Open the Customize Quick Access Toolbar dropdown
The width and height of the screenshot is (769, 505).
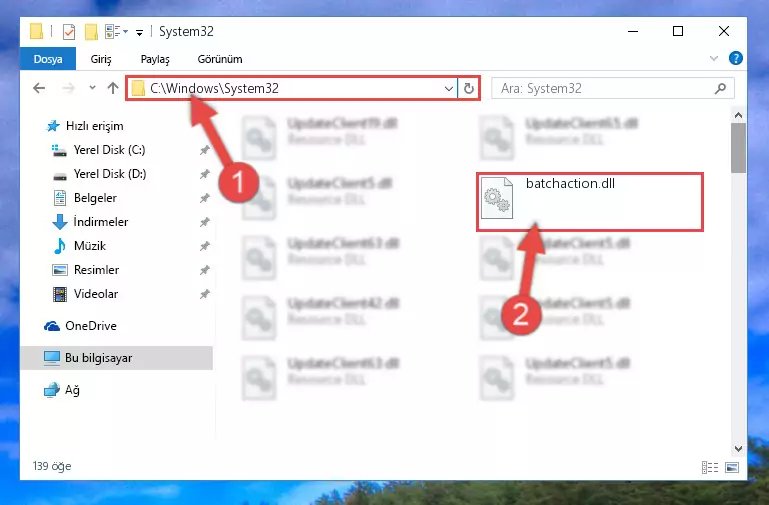139,32
